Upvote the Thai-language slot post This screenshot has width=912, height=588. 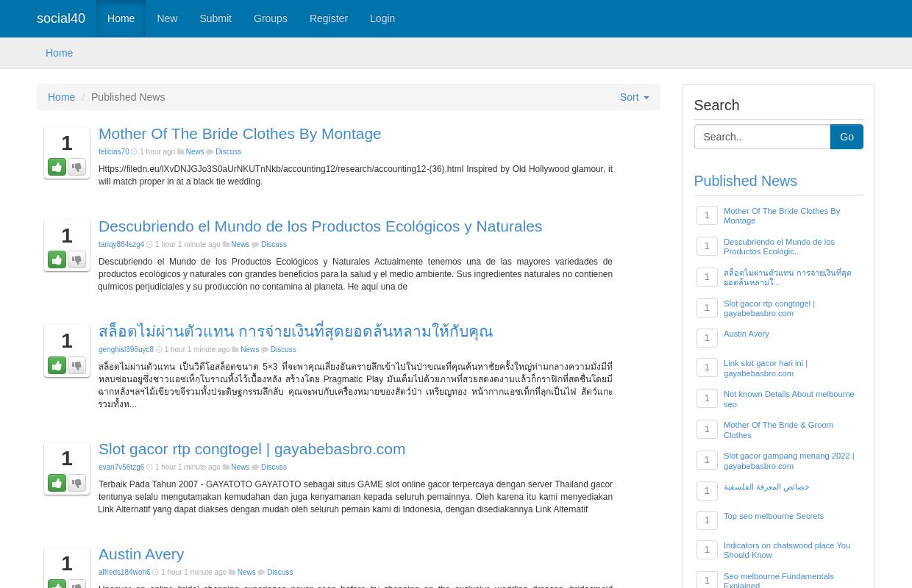pyautogui.click(x=57, y=365)
